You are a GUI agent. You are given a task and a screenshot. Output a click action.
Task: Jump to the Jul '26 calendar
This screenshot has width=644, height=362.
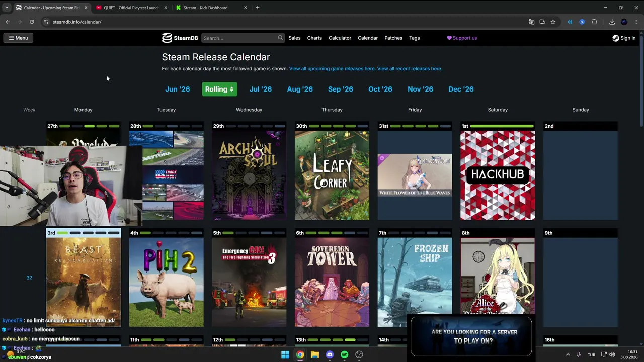[261, 89]
